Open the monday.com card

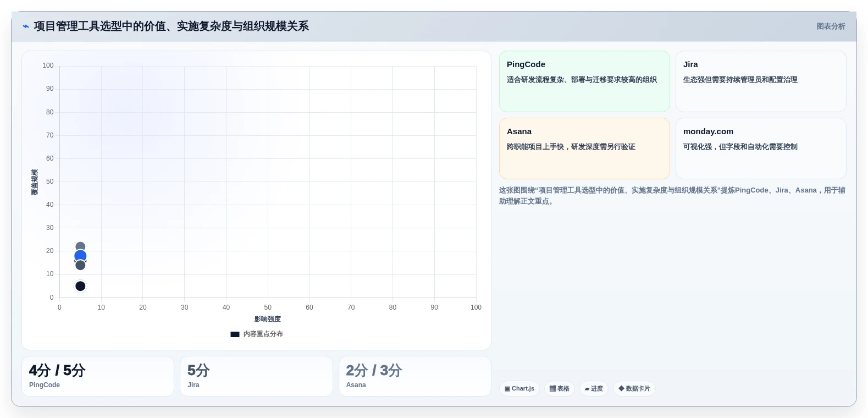click(x=761, y=148)
